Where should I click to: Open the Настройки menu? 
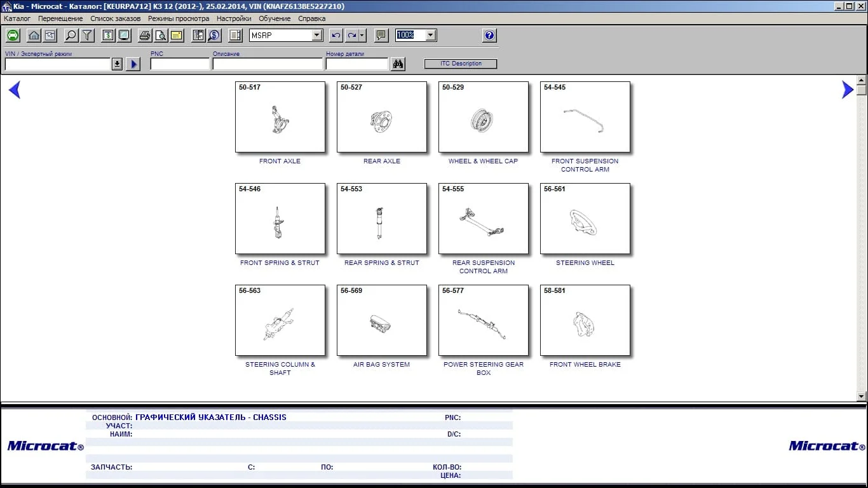(234, 18)
